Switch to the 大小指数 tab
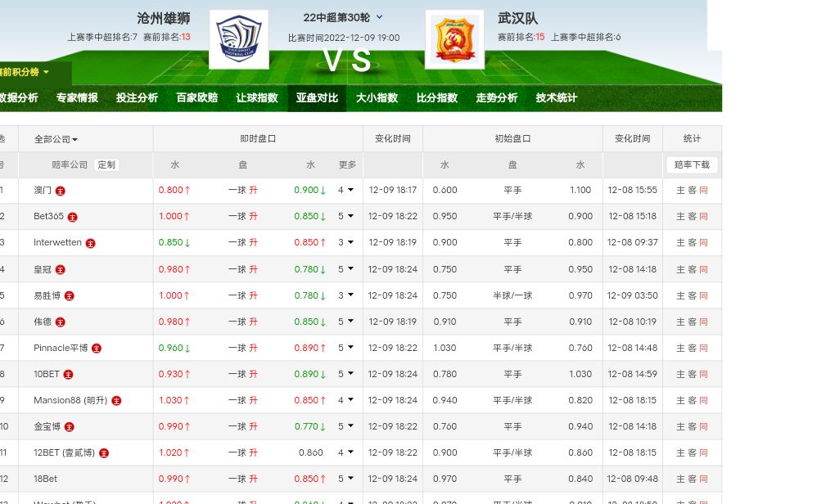 377,97
